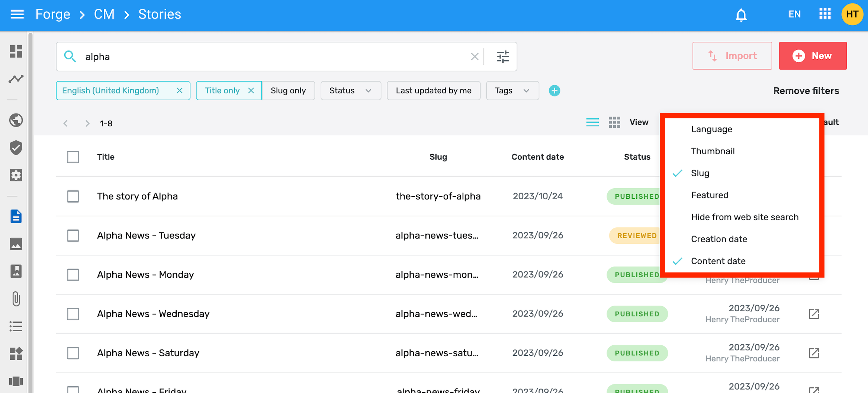Click the search magnifier icon
This screenshot has width=868, height=393.
[x=70, y=57]
